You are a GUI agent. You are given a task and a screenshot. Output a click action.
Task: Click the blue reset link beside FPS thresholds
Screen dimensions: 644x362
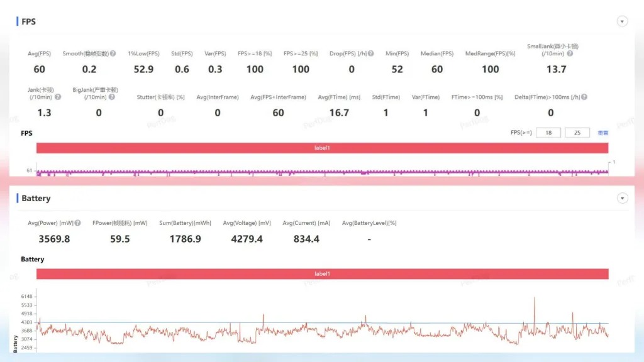tap(602, 133)
